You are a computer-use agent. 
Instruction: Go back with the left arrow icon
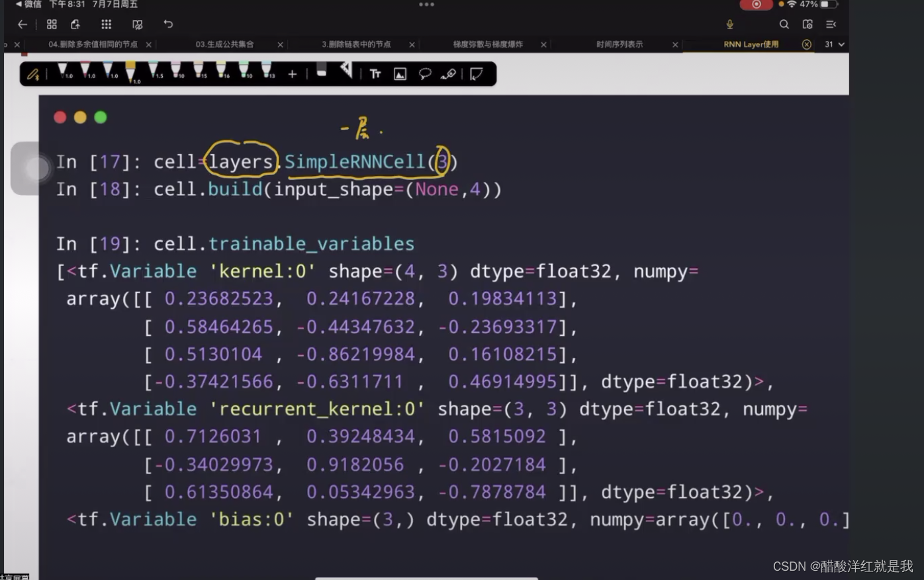[x=23, y=24]
